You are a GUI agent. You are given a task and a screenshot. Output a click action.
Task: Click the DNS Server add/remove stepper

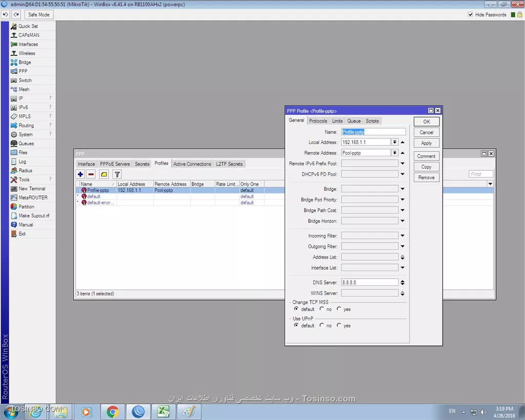(402, 283)
